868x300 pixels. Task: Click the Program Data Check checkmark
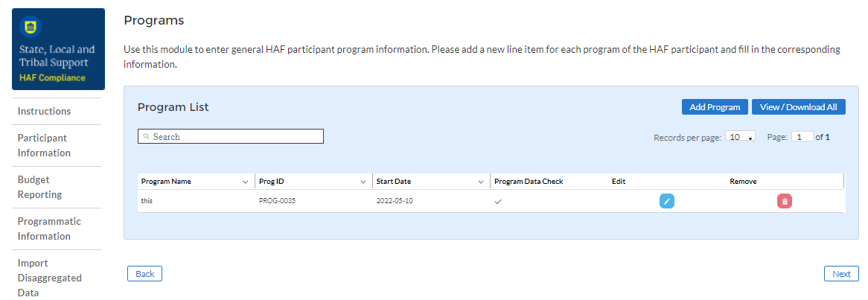(x=498, y=201)
